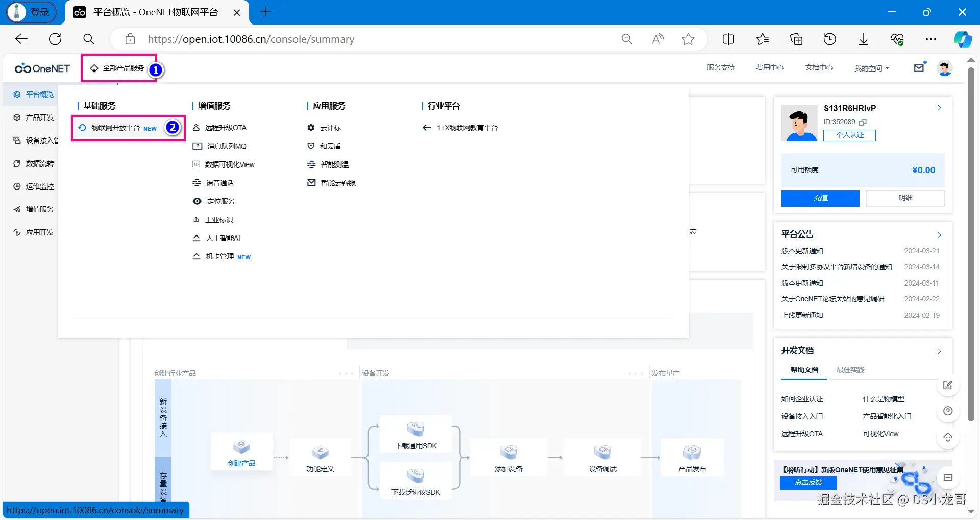Expand account card arrow next to S131R6HRIvP
Image resolution: width=980 pixels, height=520 pixels.
[x=939, y=108]
